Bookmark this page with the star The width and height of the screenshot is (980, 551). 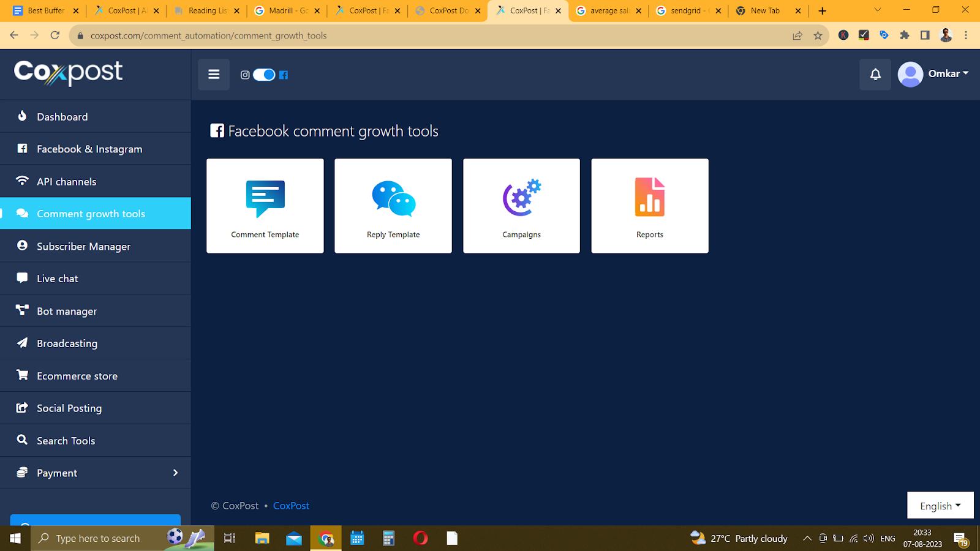pos(818,36)
